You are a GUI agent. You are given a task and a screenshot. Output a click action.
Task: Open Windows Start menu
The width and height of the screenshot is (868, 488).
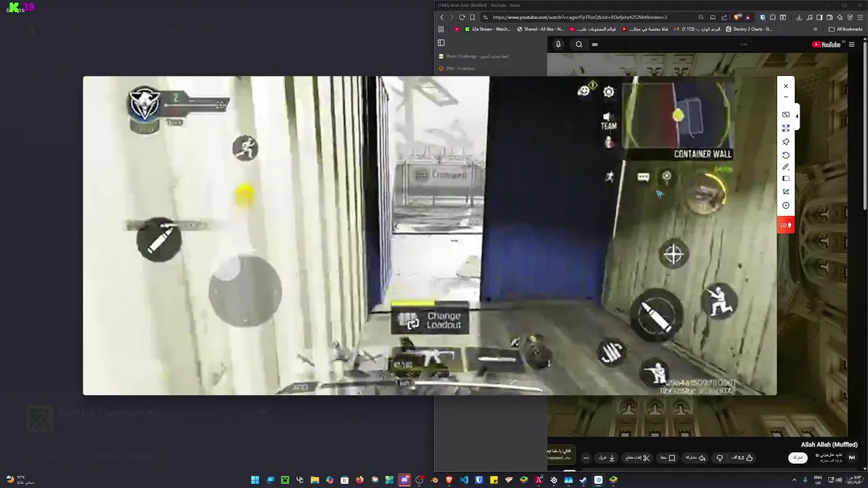click(255, 480)
